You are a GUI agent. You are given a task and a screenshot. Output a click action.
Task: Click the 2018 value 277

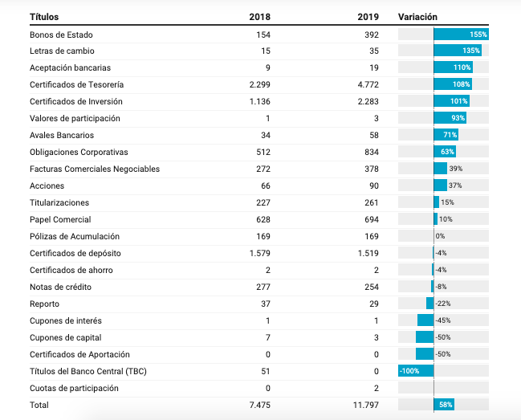coord(263,287)
